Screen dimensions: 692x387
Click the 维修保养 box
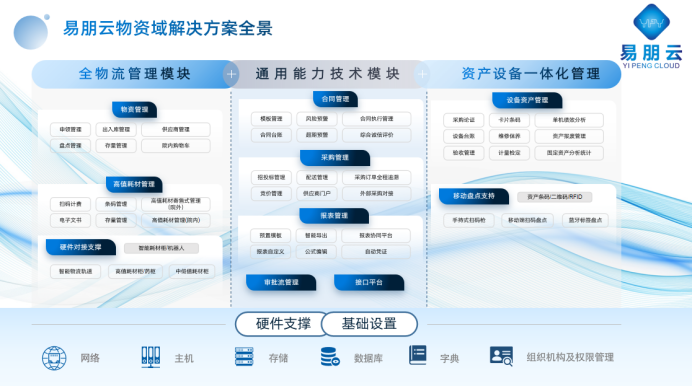pyautogui.click(x=509, y=136)
